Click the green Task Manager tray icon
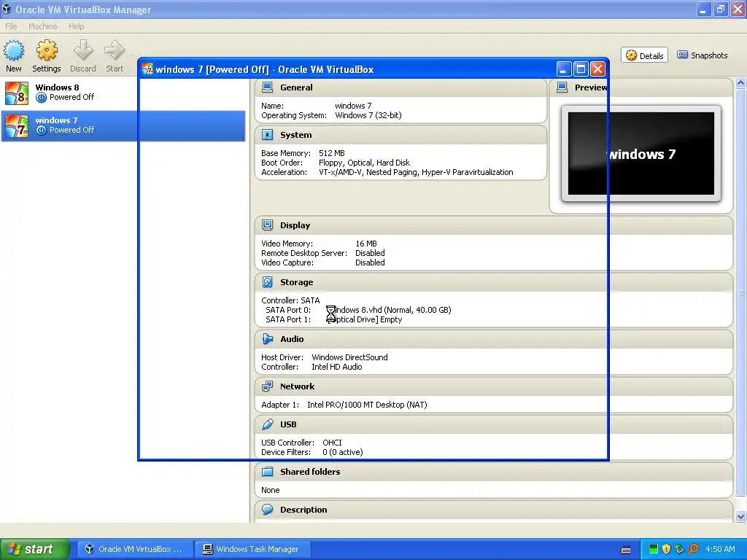 tap(653, 549)
